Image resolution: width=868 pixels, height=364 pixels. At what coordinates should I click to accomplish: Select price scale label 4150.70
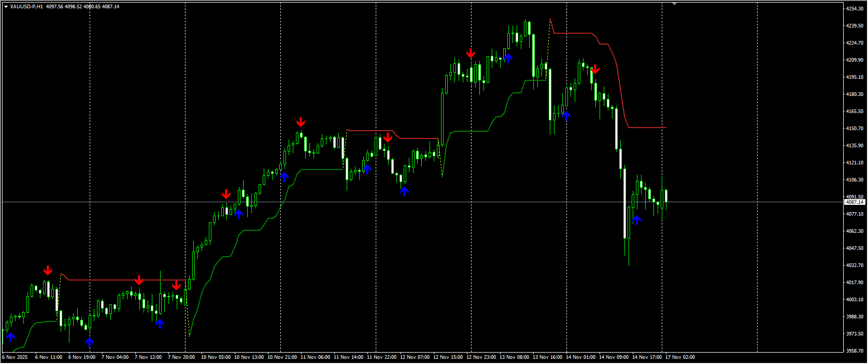coord(855,129)
